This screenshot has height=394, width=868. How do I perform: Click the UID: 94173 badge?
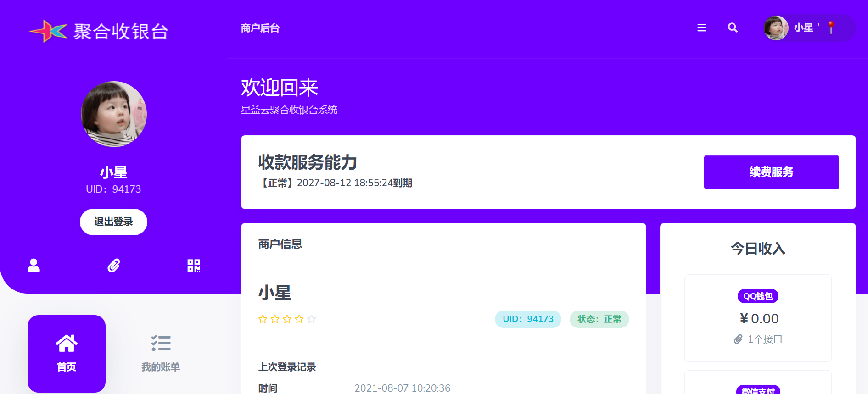(528, 319)
